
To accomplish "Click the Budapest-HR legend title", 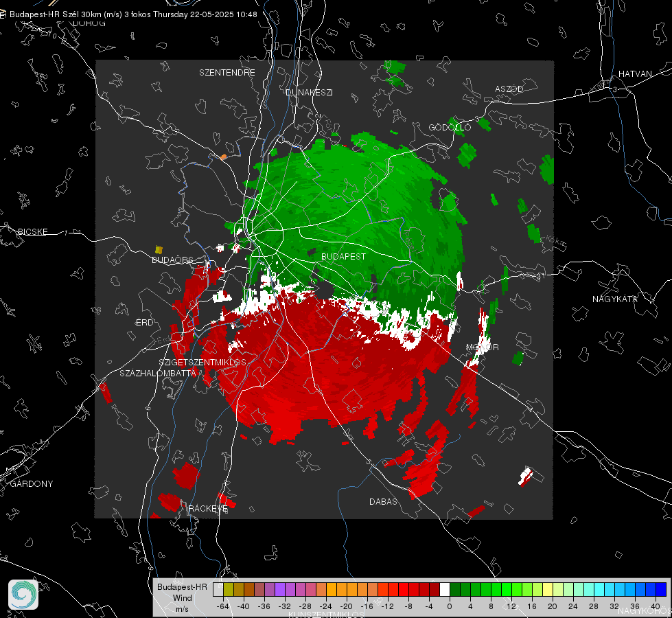I will pos(182,586).
